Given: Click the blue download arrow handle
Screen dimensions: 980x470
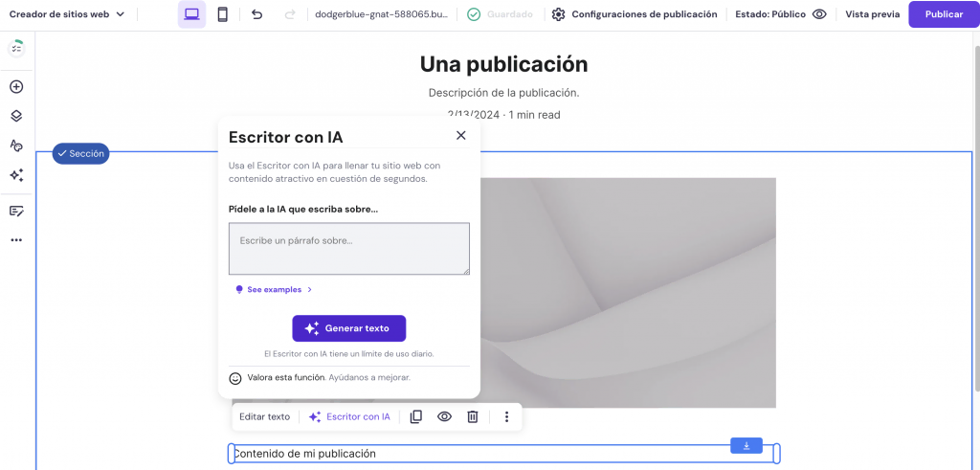Looking at the screenshot, I should pos(746,446).
